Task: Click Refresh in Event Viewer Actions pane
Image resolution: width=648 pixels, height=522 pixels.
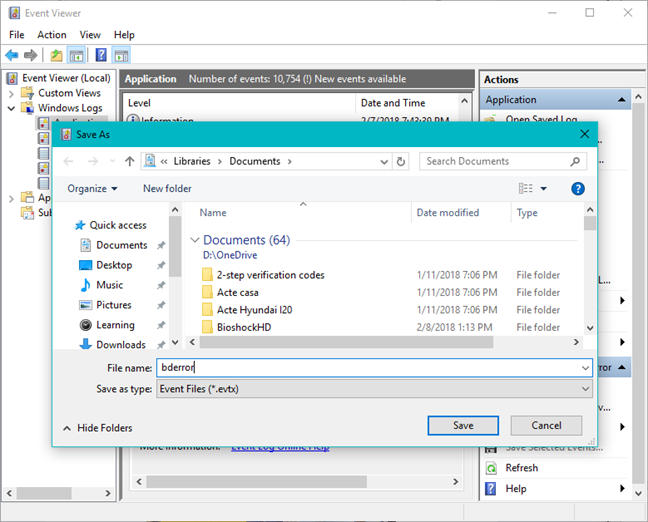Action: [522, 468]
